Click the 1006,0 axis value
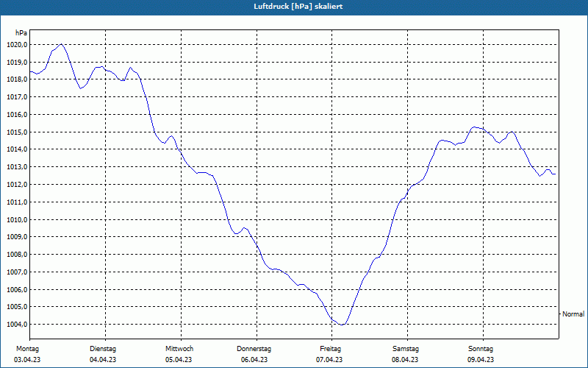 click(x=17, y=289)
